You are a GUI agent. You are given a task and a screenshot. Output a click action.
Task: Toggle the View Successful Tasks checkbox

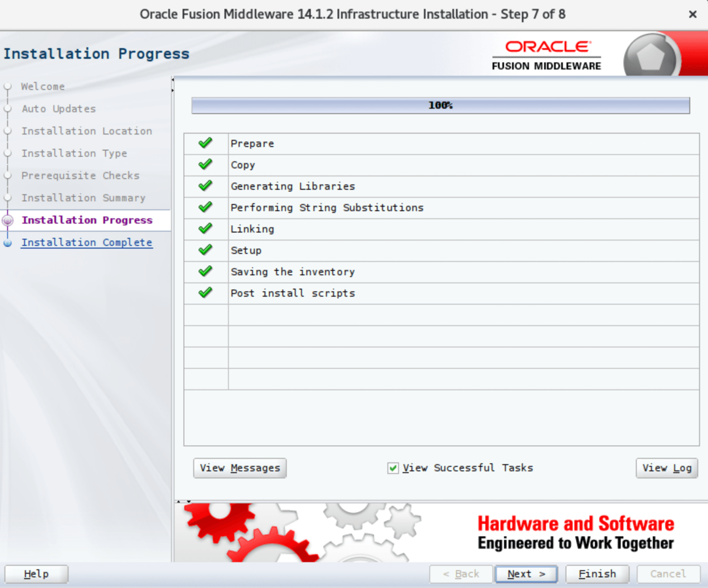[393, 468]
